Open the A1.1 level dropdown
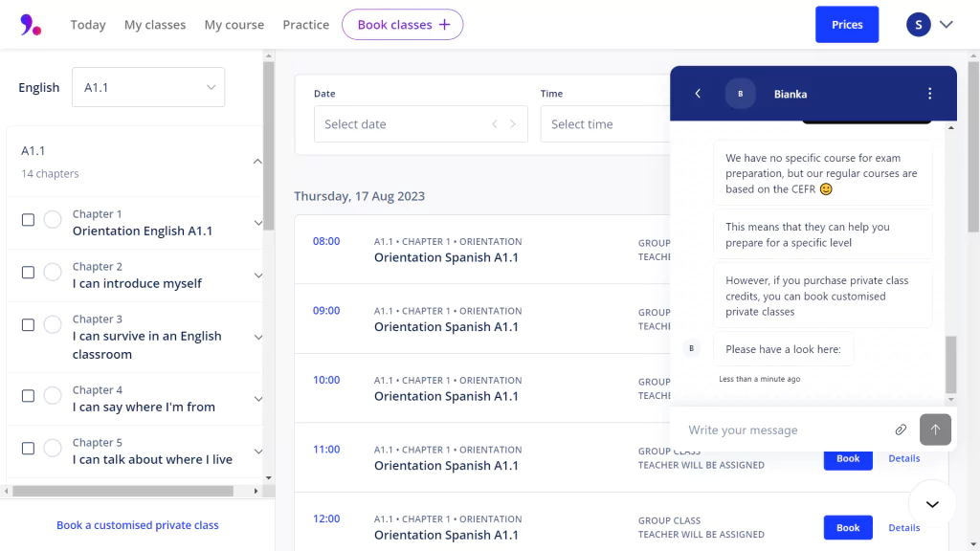The image size is (980, 551). coord(148,87)
